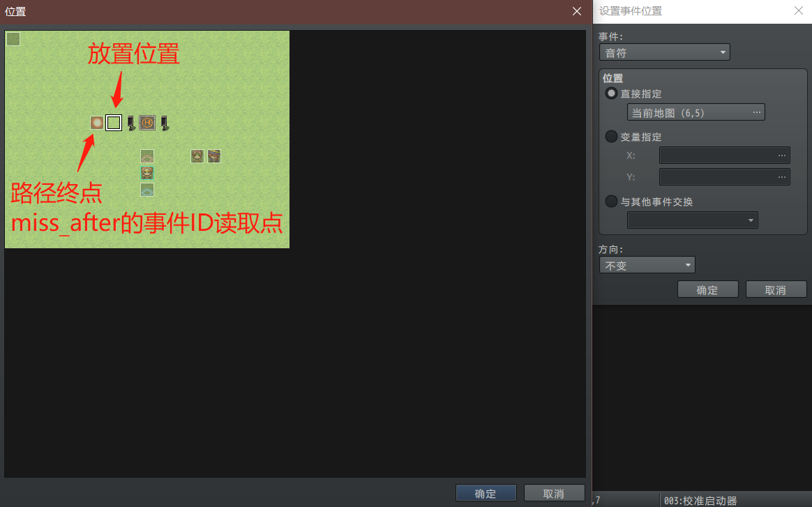
Task: Open the 事件 dropdown showing 音符
Action: [x=665, y=52]
